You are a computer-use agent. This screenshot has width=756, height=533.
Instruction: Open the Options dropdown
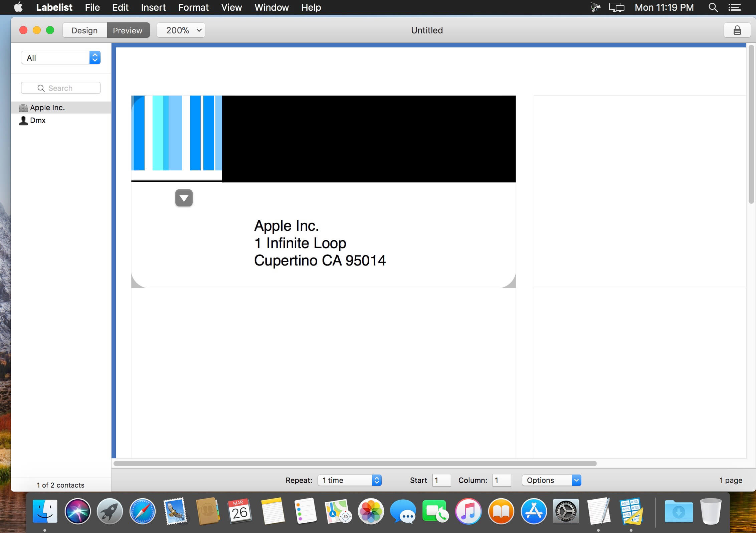(552, 480)
